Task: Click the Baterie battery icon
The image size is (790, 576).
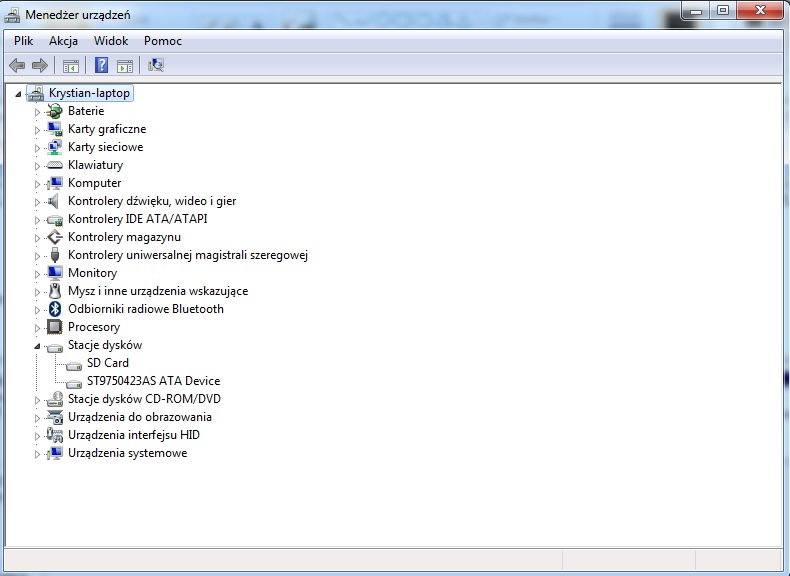Action: 54,111
